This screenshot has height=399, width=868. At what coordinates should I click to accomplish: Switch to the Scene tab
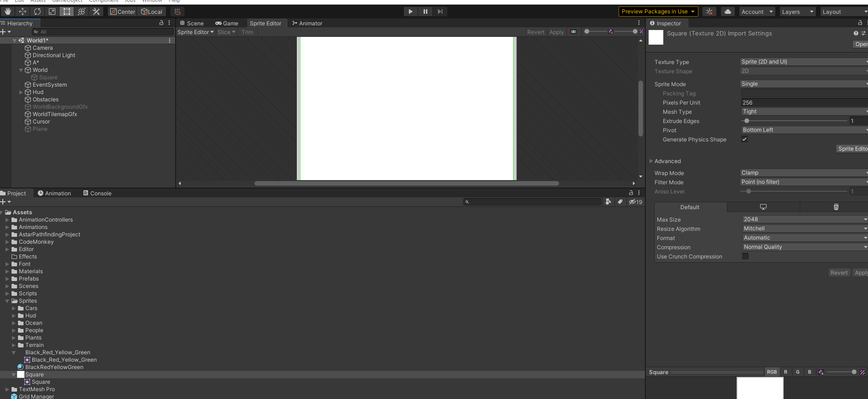coord(192,23)
